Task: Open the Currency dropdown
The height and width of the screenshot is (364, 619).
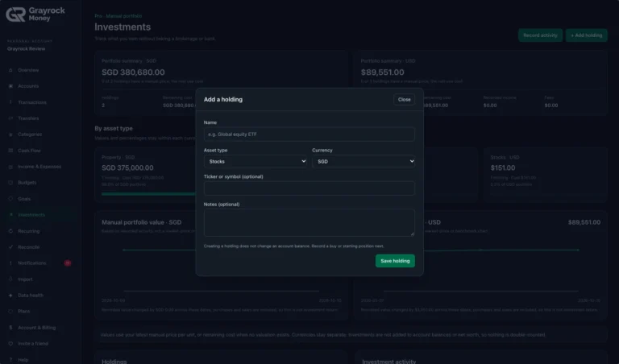Action: coord(364,161)
